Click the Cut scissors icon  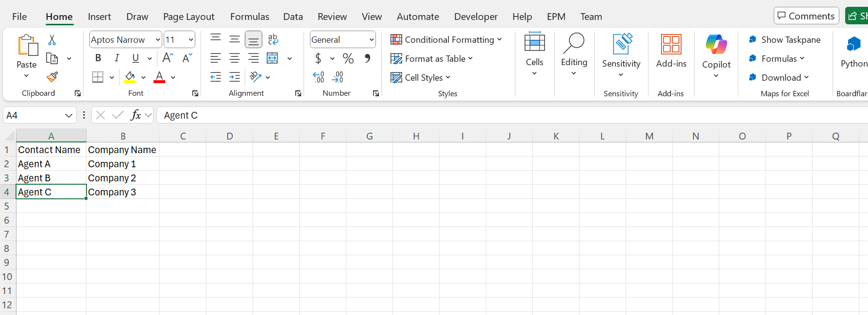[x=52, y=40]
